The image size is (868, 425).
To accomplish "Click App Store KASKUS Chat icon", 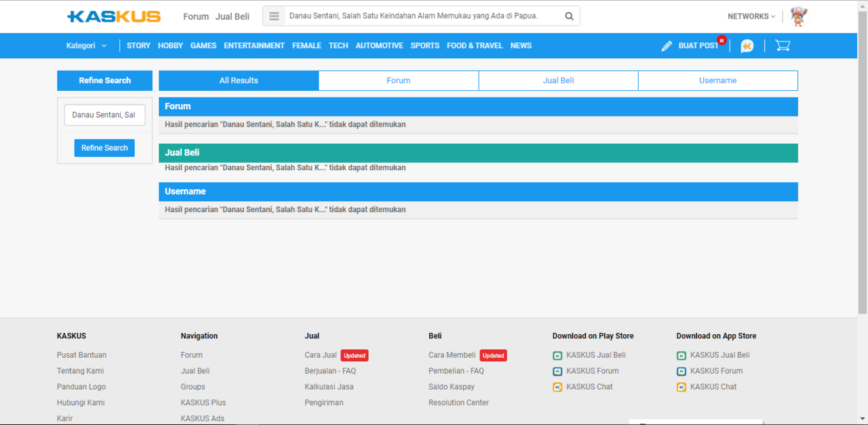I will click(682, 387).
